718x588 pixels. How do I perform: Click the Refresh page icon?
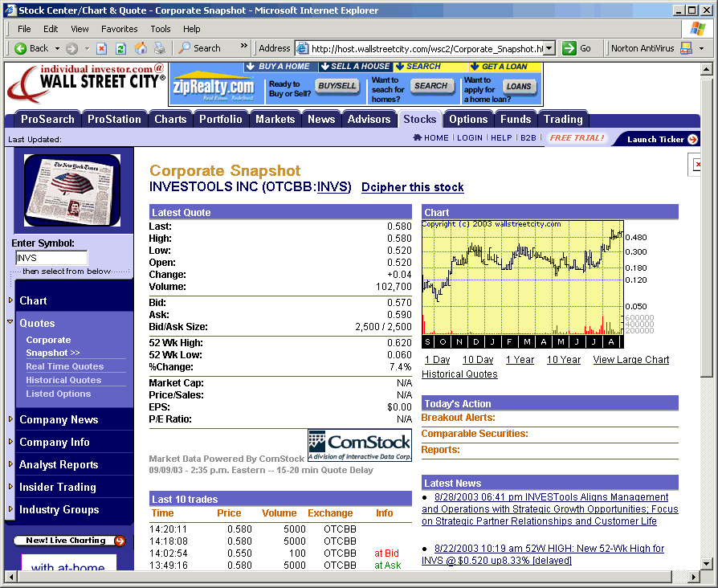pyautogui.click(x=120, y=48)
